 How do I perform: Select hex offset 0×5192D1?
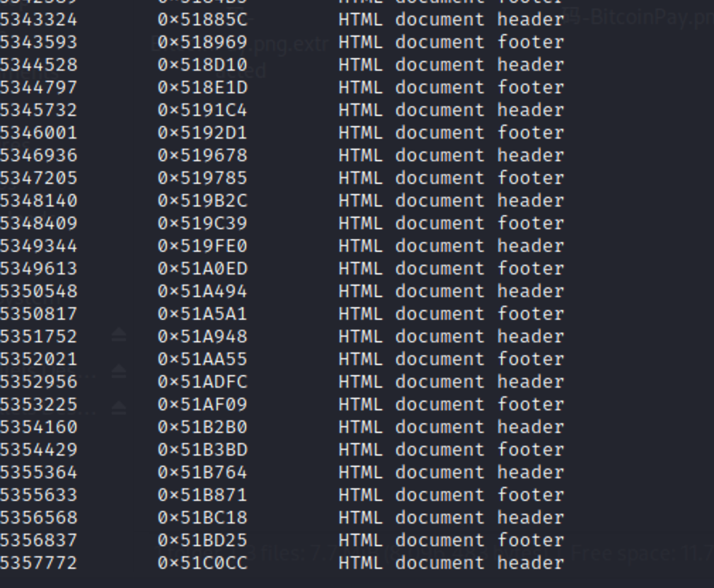click(x=202, y=132)
